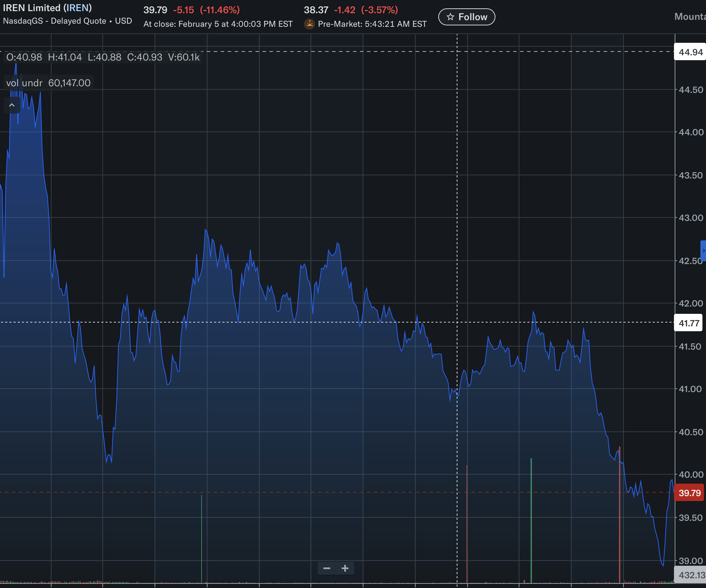Collapse the study legend with the chevron

tap(12, 105)
